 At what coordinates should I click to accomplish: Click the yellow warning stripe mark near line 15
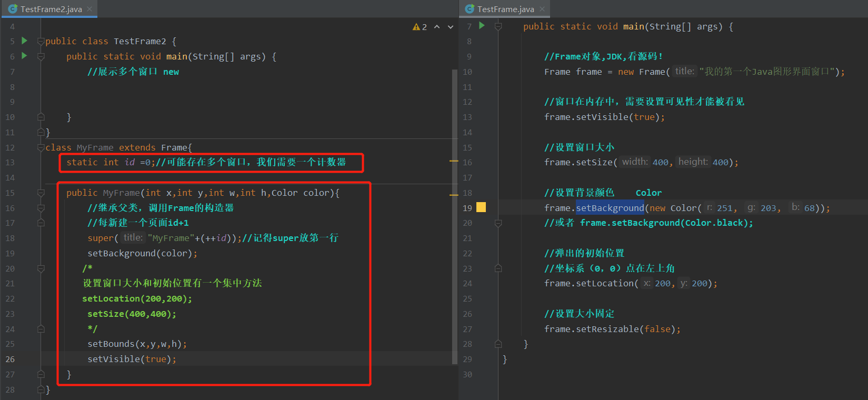tap(454, 195)
